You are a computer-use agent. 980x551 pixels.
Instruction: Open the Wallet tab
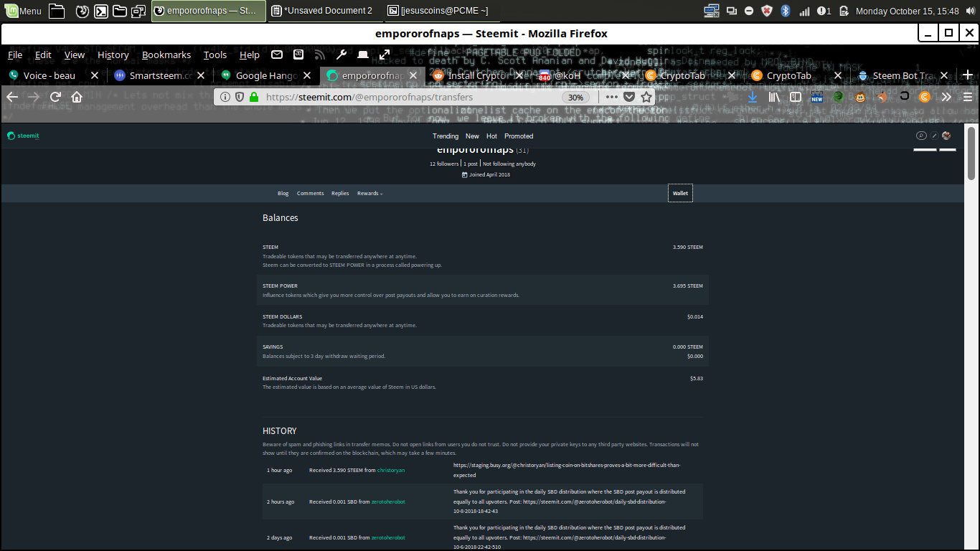click(x=680, y=193)
